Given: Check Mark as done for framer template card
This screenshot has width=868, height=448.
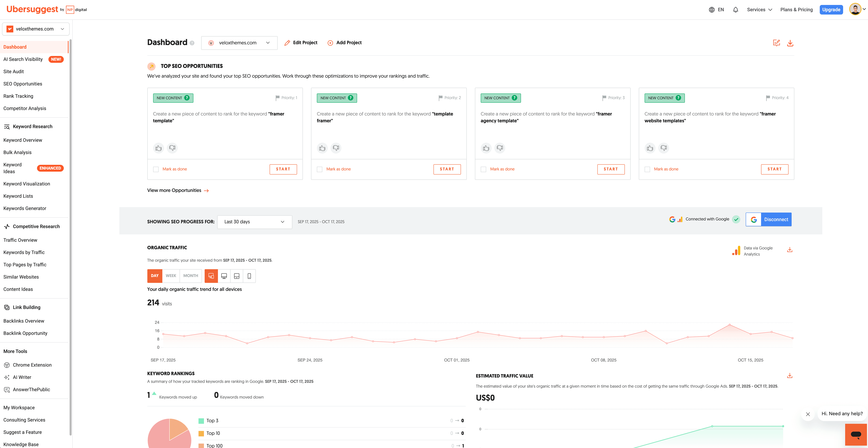Looking at the screenshot, I should [x=156, y=169].
